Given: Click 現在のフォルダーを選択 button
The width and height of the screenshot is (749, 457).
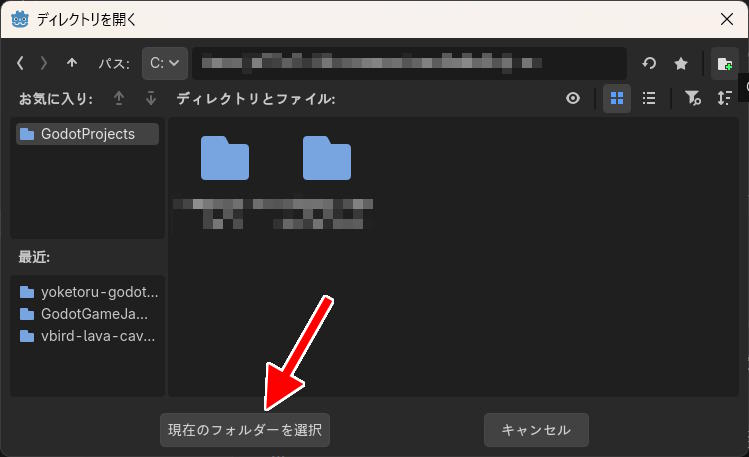Looking at the screenshot, I should [245, 430].
